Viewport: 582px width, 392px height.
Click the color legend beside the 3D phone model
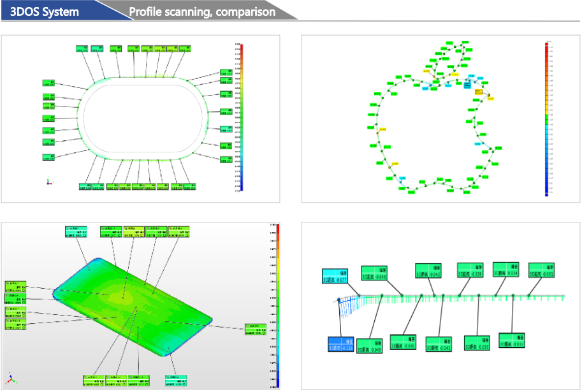(x=278, y=306)
